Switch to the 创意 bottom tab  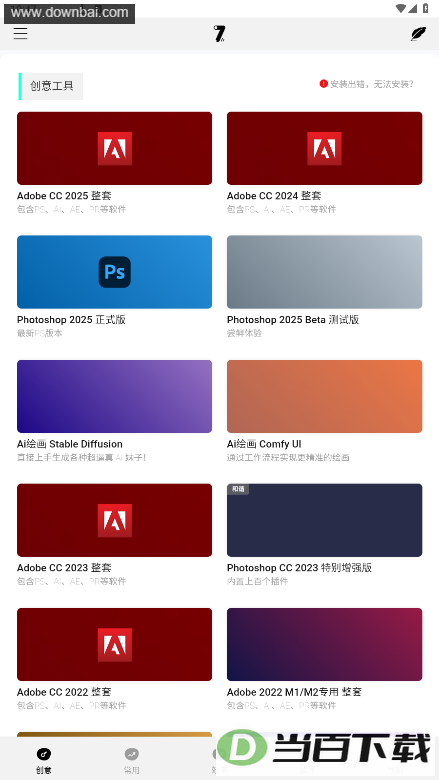[x=44, y=760]
